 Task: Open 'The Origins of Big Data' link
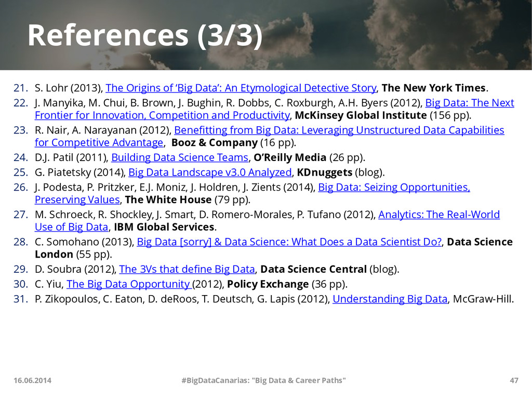point(241,88)
